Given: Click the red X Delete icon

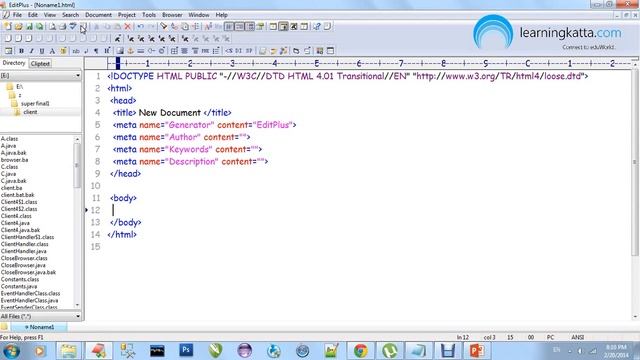Looking at the screenshot, I should (x=128, y=27).
